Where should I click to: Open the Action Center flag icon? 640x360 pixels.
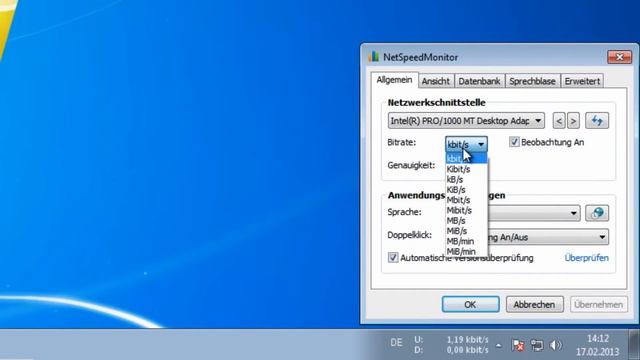pos(518,345)
